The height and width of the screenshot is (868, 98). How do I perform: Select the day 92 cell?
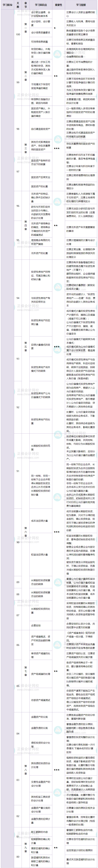coord(18,407)
